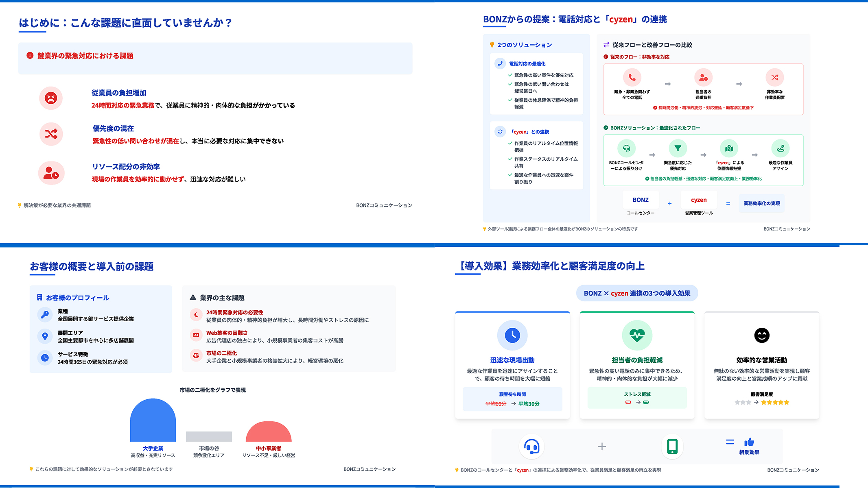Click the red 中小事業者 bar in chart
The width and height of the screenshot is (868, 488).
[269, 432]
